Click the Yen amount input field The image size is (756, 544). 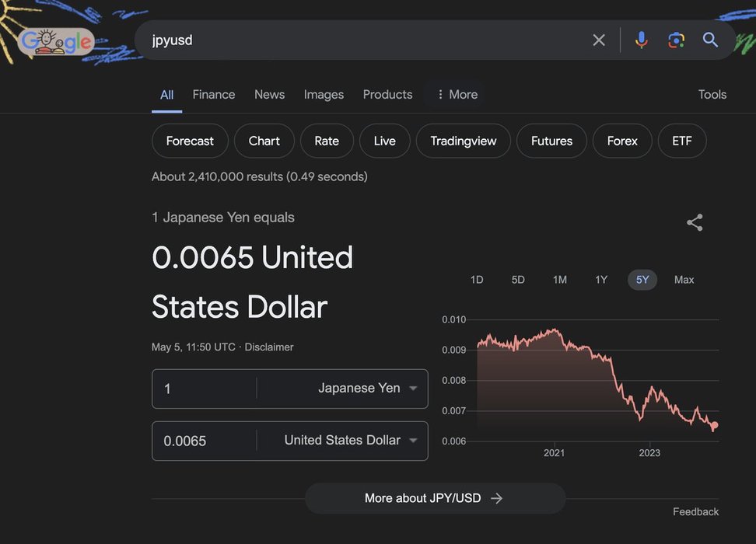(x=204, y=389)
